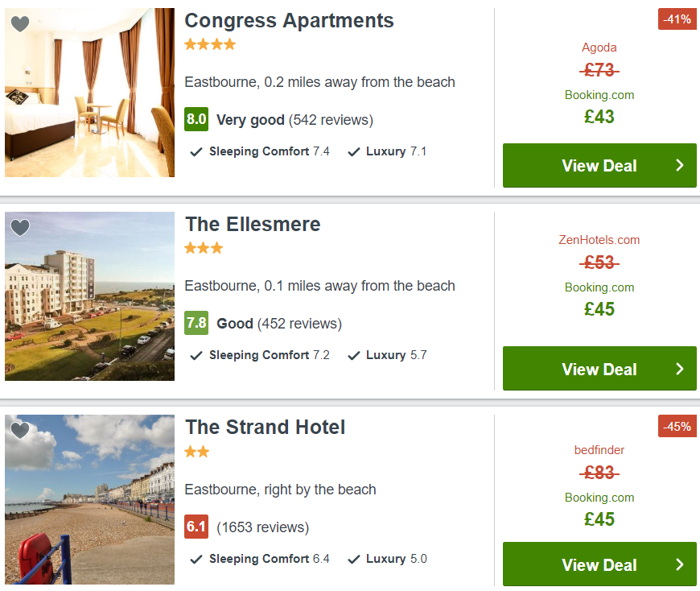Viewport: 700px width, 591px height.
Task: Click View Deal for Congress Apartments
Action: point(599,165)
